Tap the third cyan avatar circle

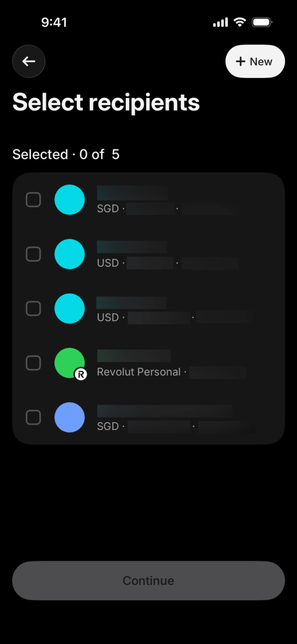coord(69,309)
